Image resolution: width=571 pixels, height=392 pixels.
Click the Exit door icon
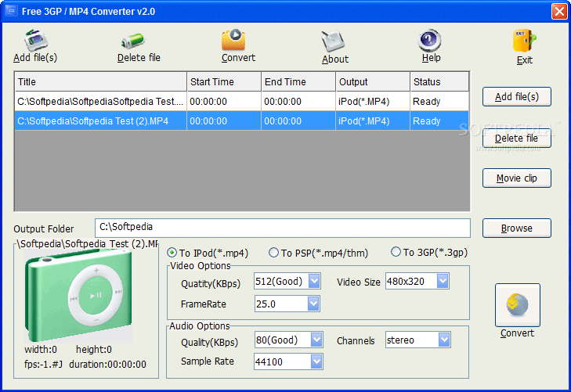coord(524,41)
